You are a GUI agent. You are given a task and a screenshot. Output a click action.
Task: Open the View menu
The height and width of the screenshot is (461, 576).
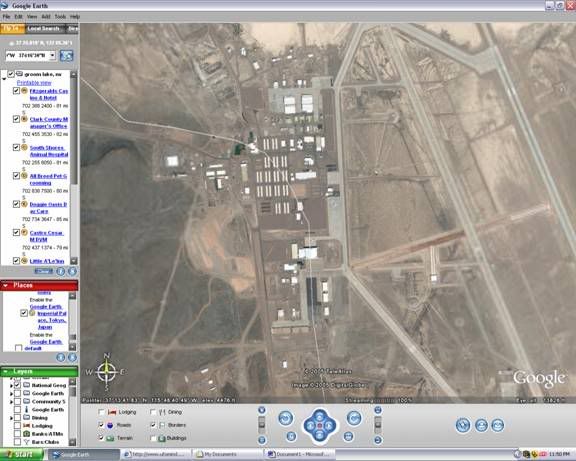pos(32,17)
